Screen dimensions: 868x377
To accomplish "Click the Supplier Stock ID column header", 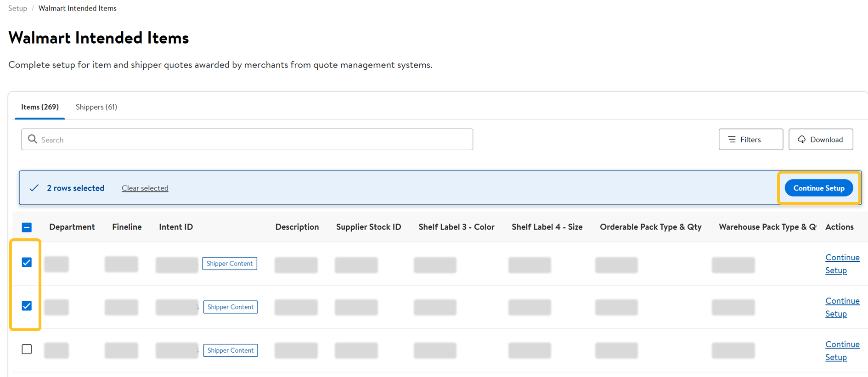I will pyautogui.click(x=369, y=227).
